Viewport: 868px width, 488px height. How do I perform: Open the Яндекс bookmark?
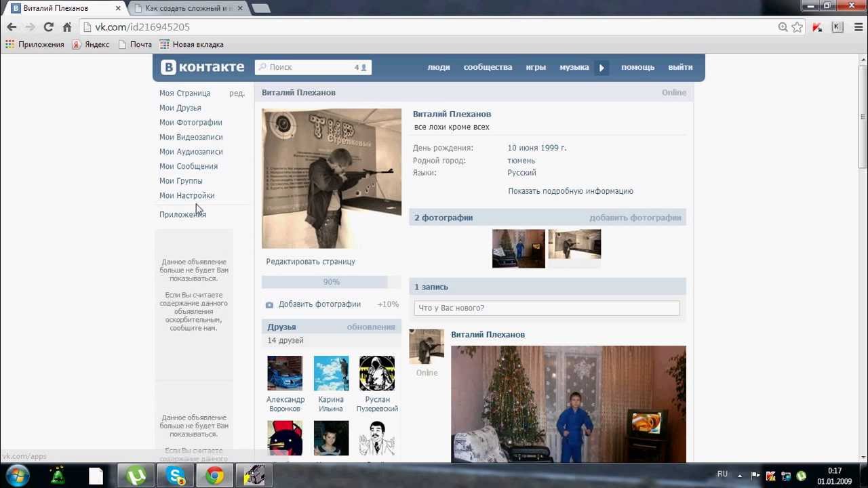(91, 45)
